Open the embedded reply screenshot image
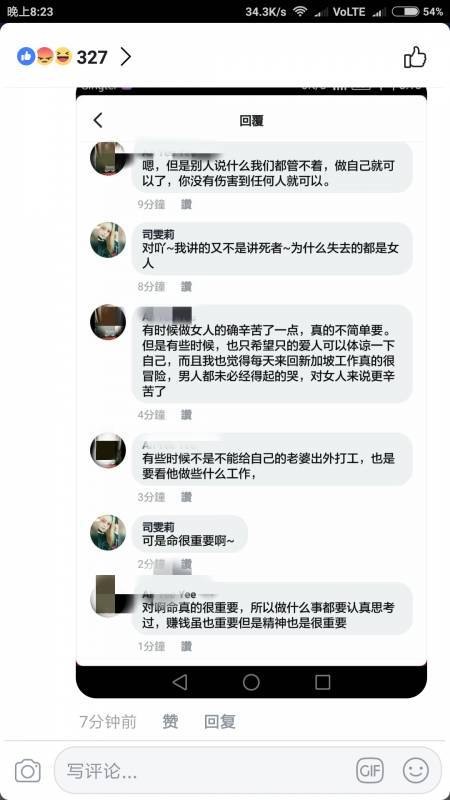The image size is (450, 800). pyautogui.click(x=251, y=392)
